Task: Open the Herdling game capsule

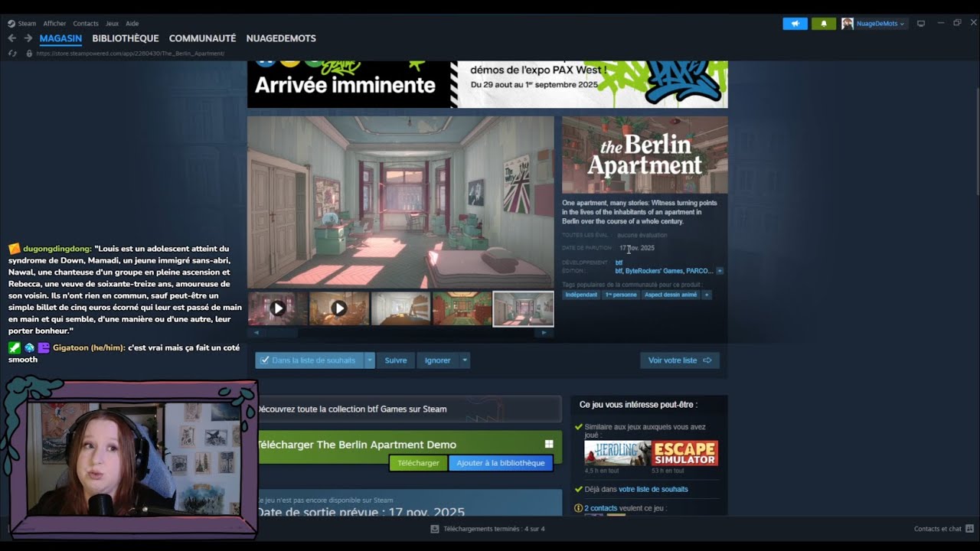Action: [617, 453]
